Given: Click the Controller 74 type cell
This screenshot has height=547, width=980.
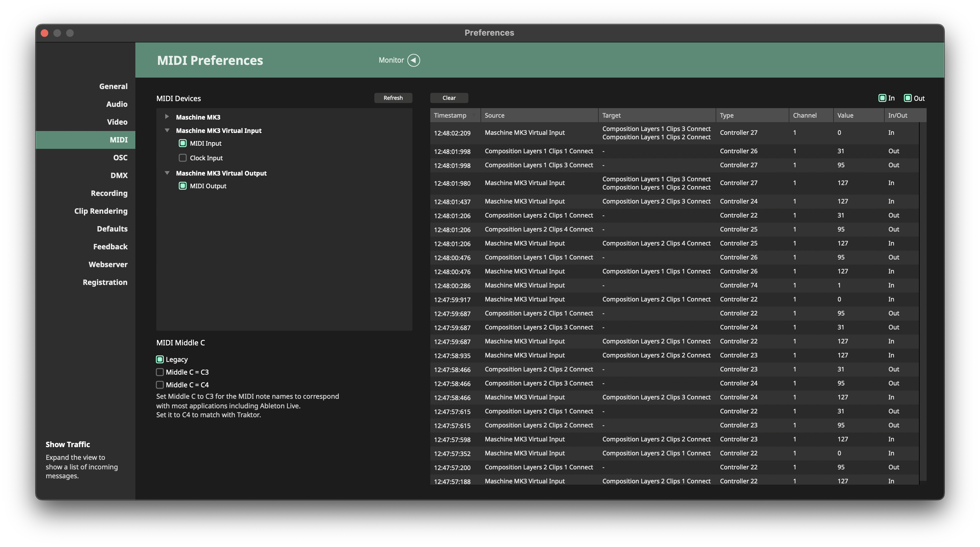Looking at the screenshot, I should click(738, 286).
